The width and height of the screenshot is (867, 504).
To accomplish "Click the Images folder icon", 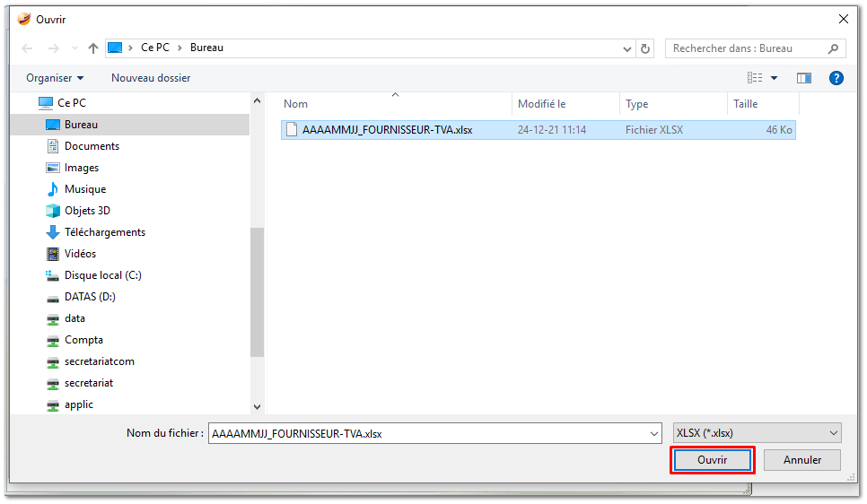I will tap(53, 168).
